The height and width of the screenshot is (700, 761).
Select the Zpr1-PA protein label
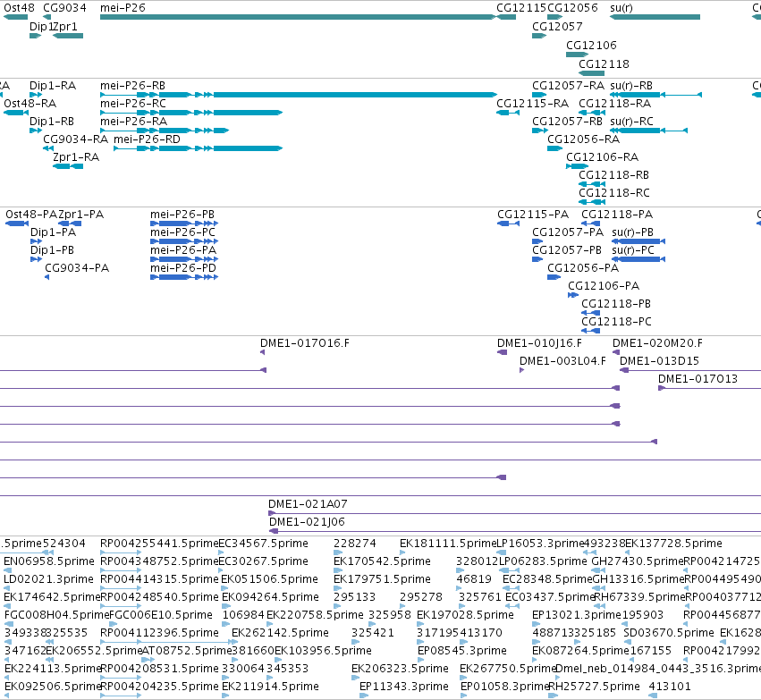(80, 215)
